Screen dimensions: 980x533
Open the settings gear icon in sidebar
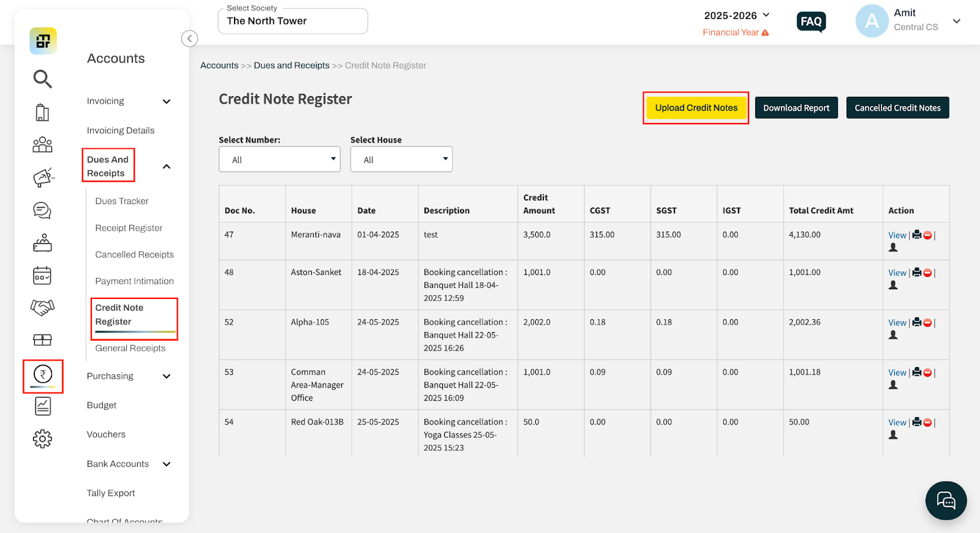(x=42, y=439)
